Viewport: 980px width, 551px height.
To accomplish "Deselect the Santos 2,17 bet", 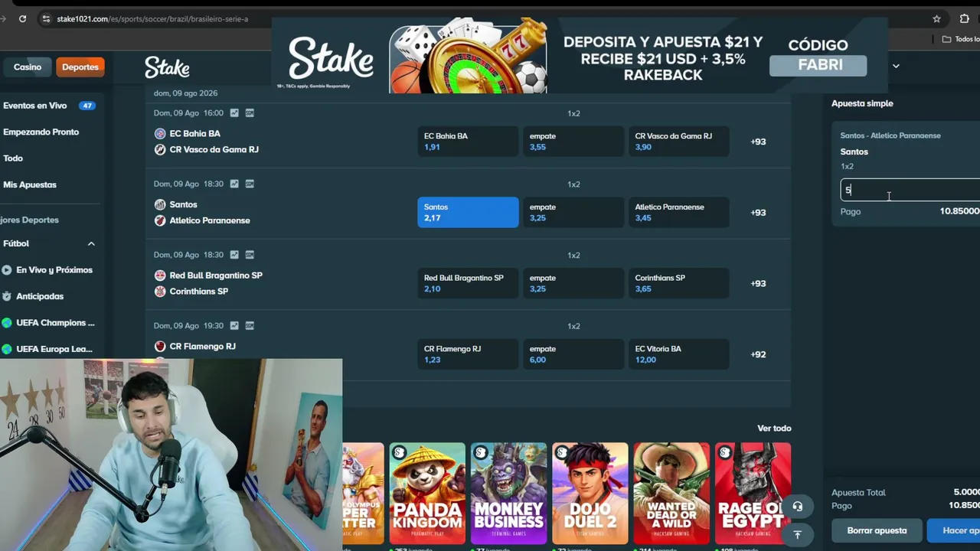I will tap(468, 212).
